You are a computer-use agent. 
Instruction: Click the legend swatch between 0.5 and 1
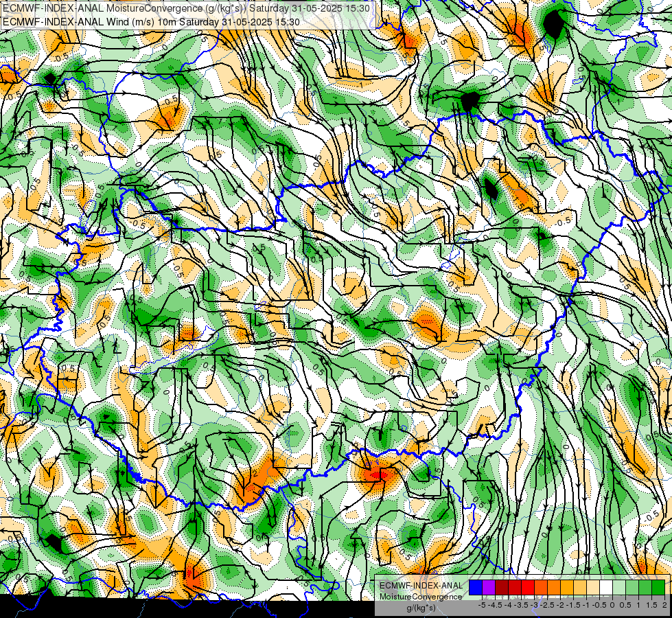click(x=632, y=588)
